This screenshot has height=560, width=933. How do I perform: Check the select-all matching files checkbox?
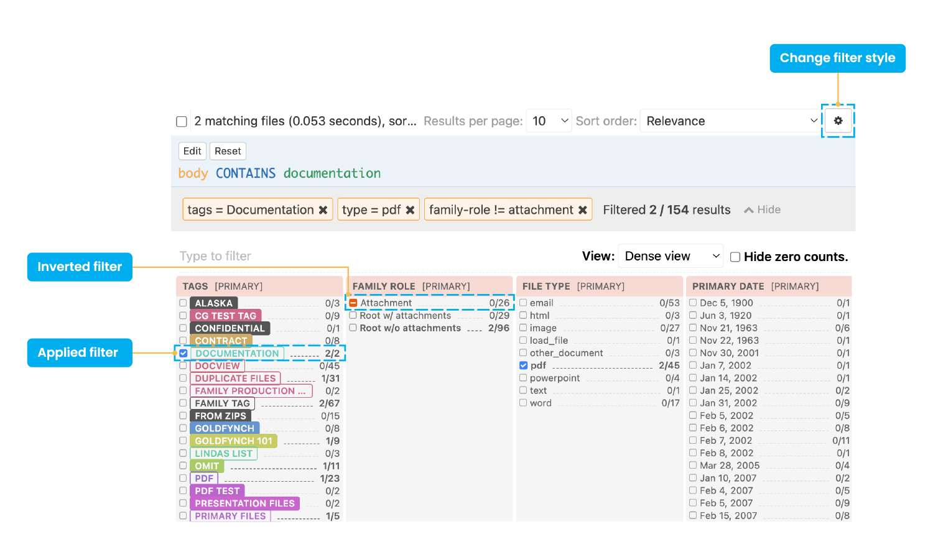(182, 121)
